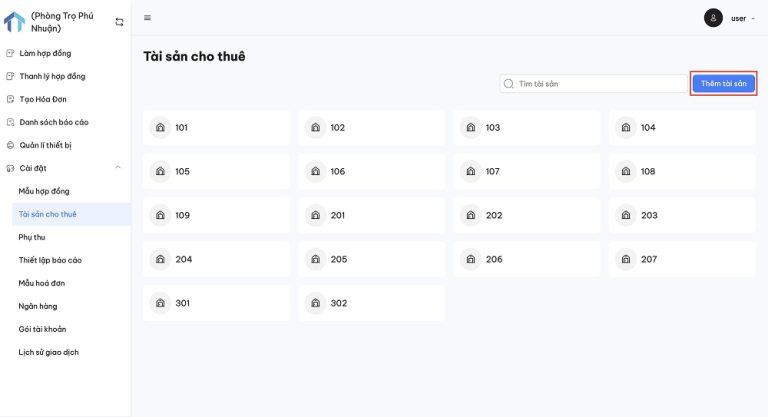Go to Danh sách báo cáo
Image resolution: width=768 pixels, height=417 pixels.
[x=54, y=122]
